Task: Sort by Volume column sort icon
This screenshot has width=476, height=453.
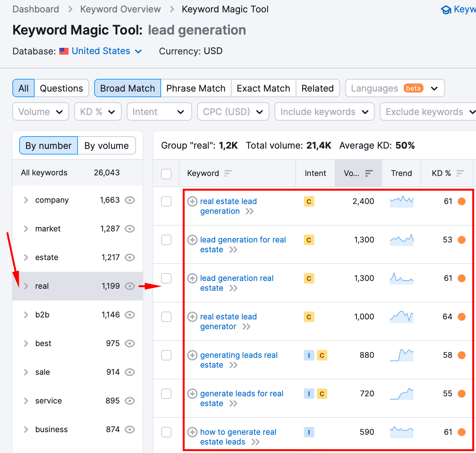Action: [369, 173]
